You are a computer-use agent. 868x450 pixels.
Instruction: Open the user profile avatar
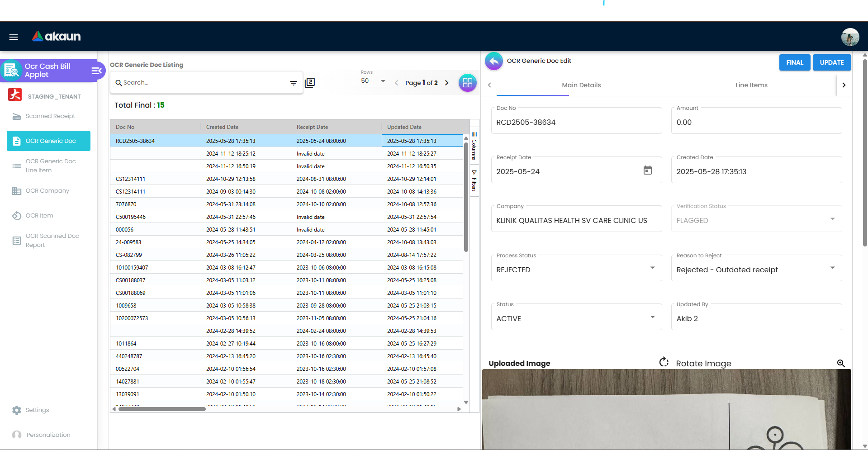click(850, 37)
